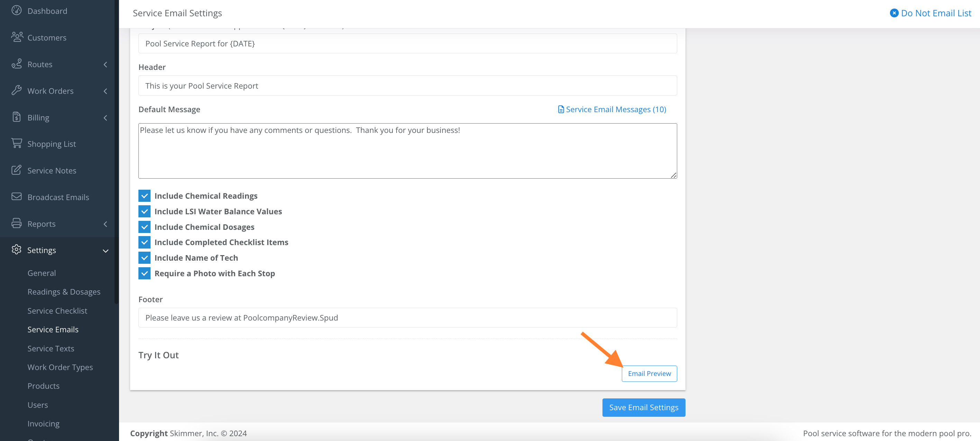
Task: Expand the Reports submenu chevron
Action: click(x=106, y=224)
